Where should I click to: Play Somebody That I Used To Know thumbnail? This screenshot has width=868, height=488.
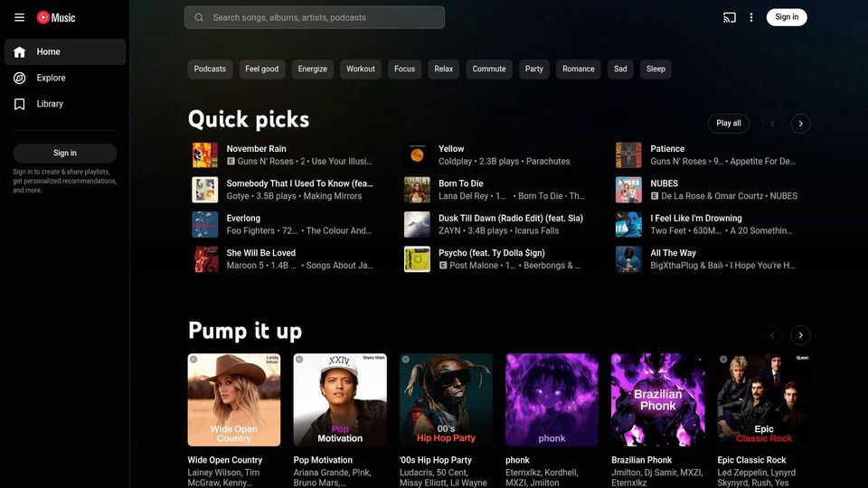[x=205, y=190]
